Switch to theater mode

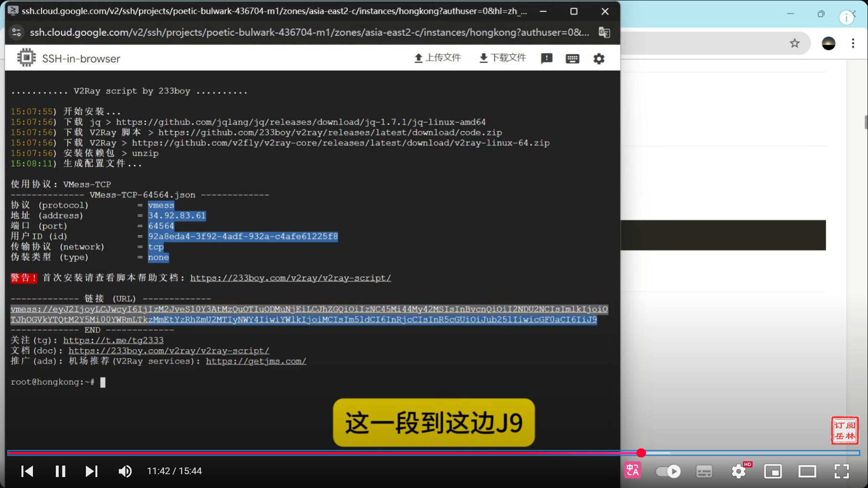(x=807, y=471)
